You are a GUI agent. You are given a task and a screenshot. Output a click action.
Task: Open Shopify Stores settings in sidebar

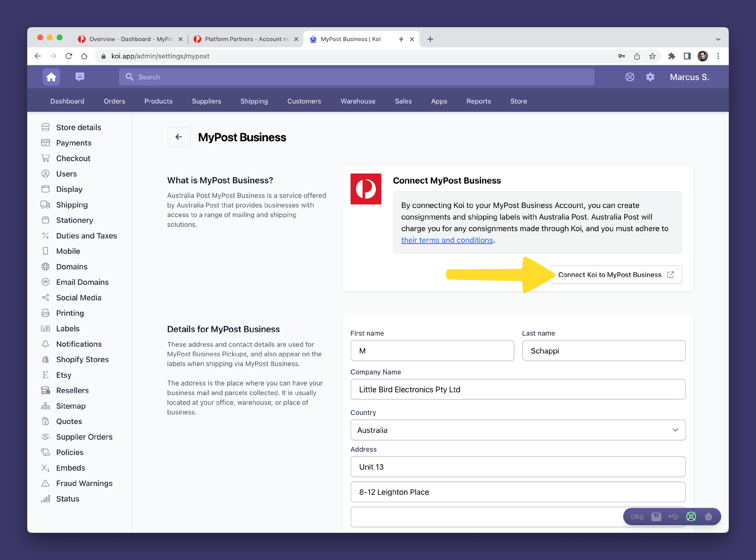tap(82, 359)
